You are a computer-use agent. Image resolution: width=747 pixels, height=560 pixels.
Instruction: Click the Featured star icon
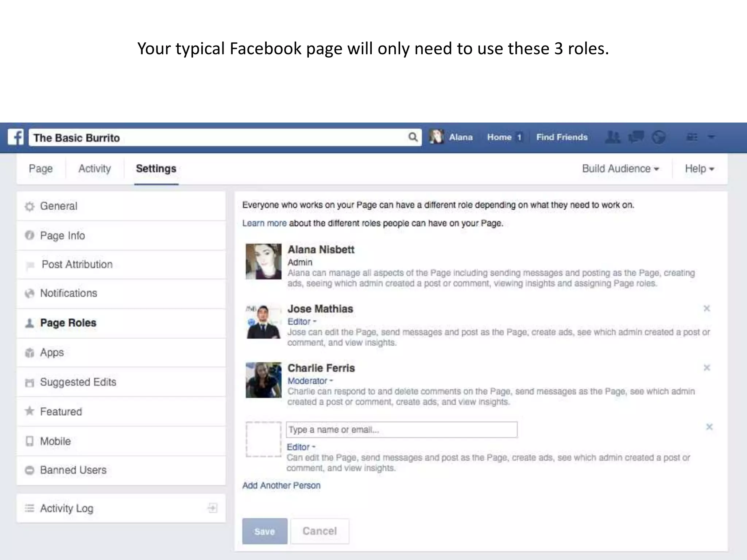pyautogui.click(x=30, y=411)
